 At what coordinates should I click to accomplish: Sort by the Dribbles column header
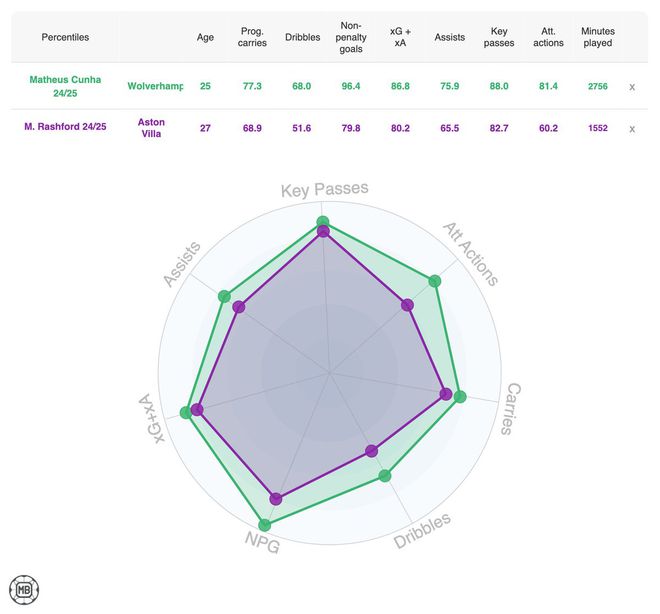[x=302, y=37]
